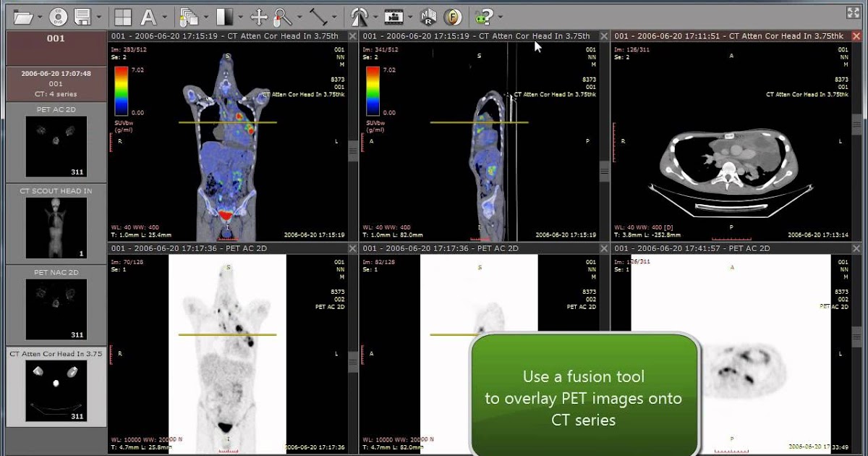Click 'Im: 126/311' in axial CT panel
Viewport: 868px width, 456px height.
631,49
